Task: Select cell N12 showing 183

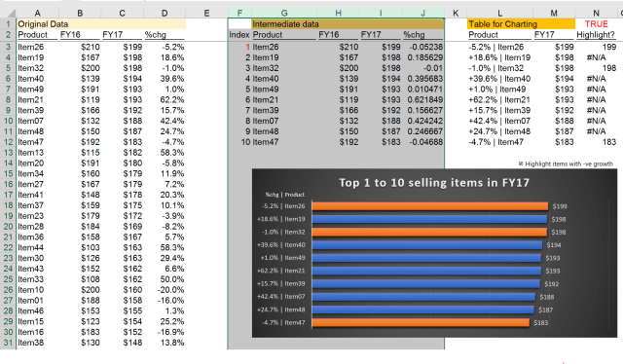Action: 596,142
